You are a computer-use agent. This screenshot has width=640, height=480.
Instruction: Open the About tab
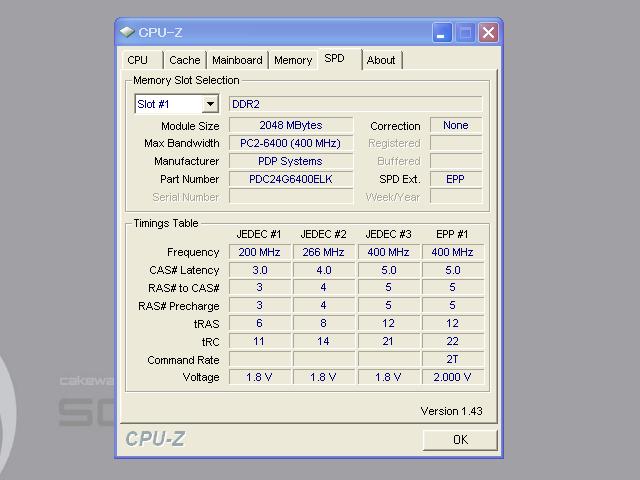[x=381, y=60]
